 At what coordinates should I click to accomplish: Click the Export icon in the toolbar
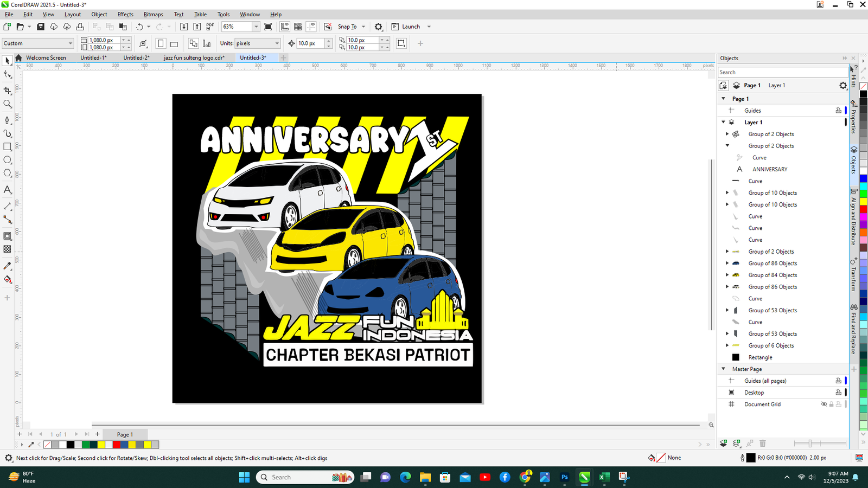197,27
